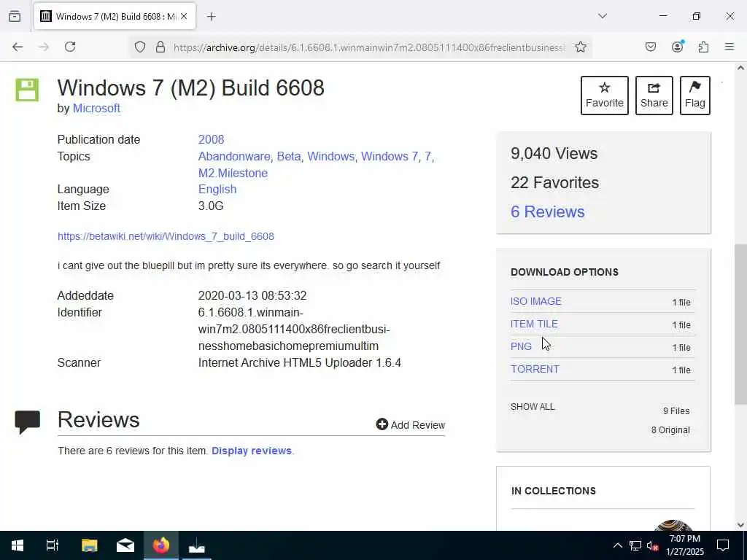Open File Explorer from the taskbar
This screenshot has width=747, height=560.
[x=89, y=545]
